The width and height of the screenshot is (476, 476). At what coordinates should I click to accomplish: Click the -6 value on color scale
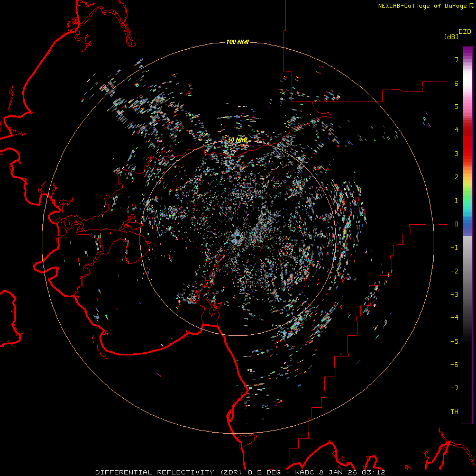click(x=454, y=365)
